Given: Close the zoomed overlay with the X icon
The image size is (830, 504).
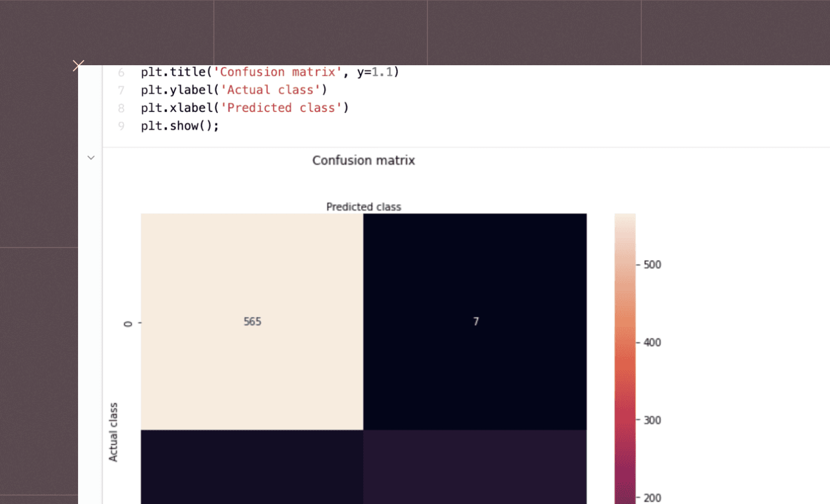Looking at the screenshot, I should coord(78,65).
